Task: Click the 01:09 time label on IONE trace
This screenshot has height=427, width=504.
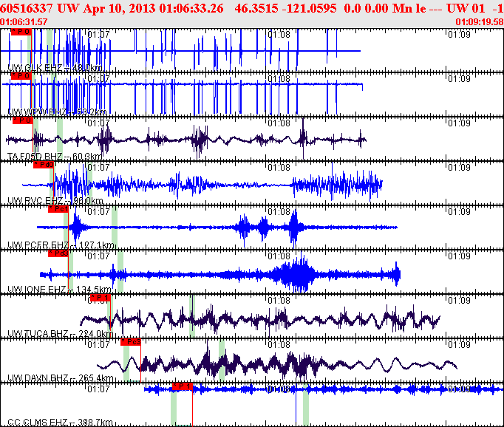Action: [460, 256]
